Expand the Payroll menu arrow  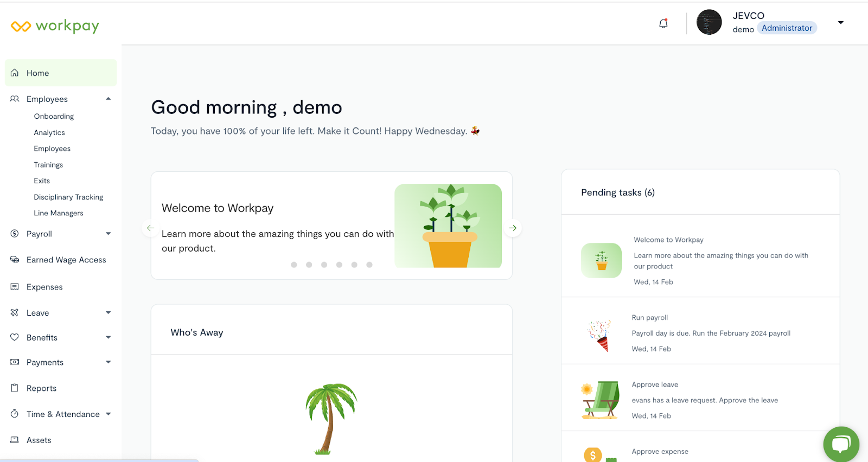tap(108, 234)
